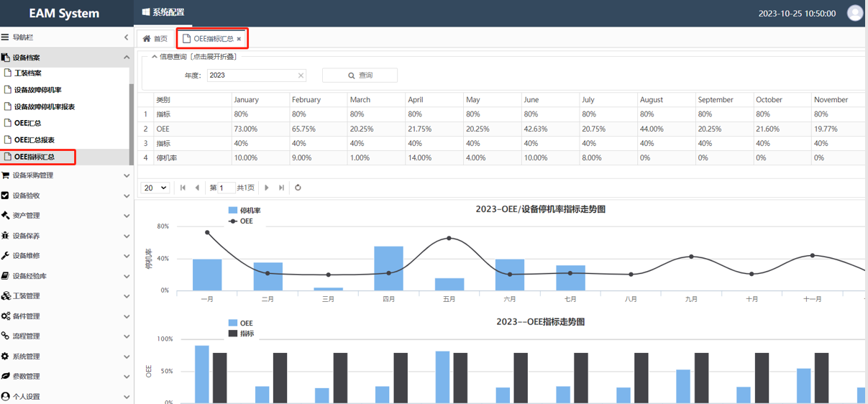This screenshot has height=404, width=868.
Task: Open OEE汇总报表 in sidebar
Action: click(x=35, y=140)
